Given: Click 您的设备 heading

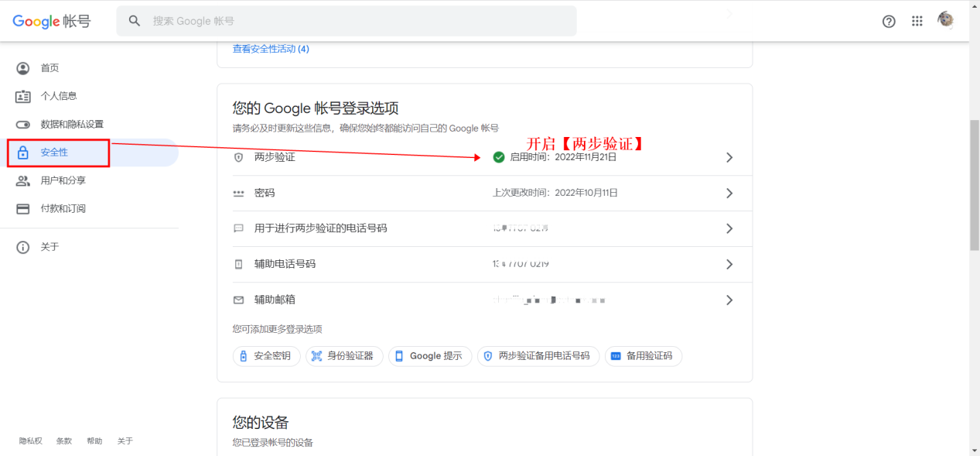Looking at the screenshot, I should [261, 423].
